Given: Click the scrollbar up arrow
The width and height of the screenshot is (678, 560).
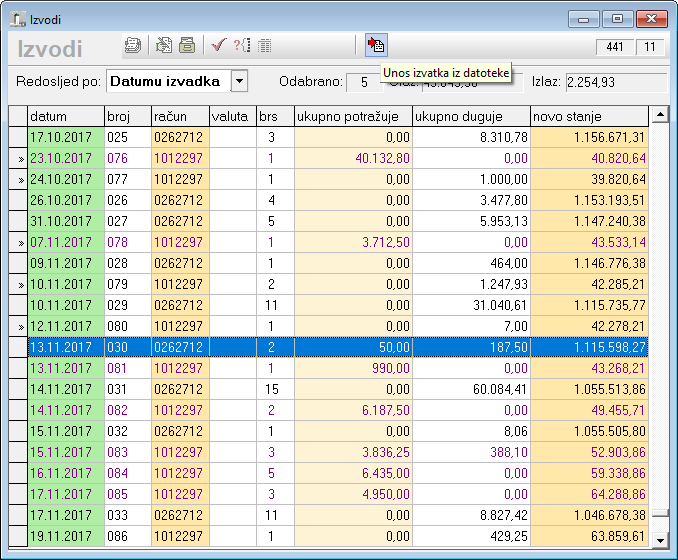Looking at the screenshot, I should (660, 116).
